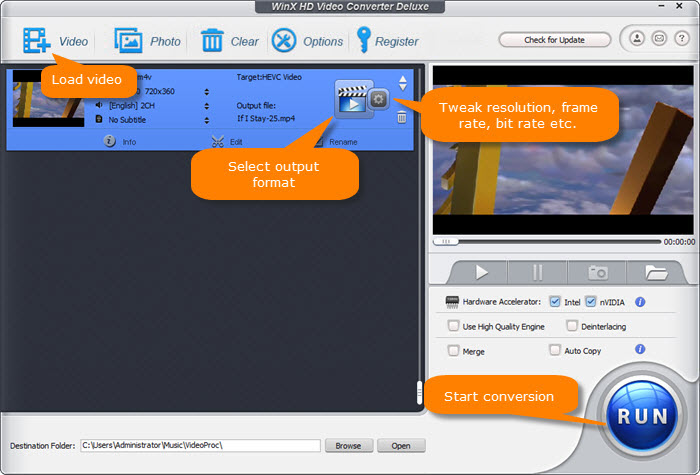700x475 pixels.
Task: Select the loaded video thumbnail
Action: coord(48,99)
